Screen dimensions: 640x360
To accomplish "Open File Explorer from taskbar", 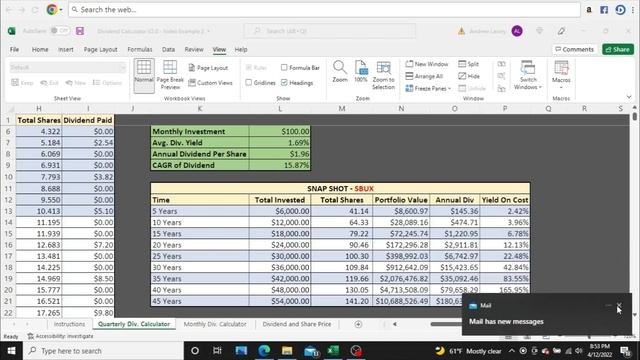I will pyautogui.click(x=287, y=351).
